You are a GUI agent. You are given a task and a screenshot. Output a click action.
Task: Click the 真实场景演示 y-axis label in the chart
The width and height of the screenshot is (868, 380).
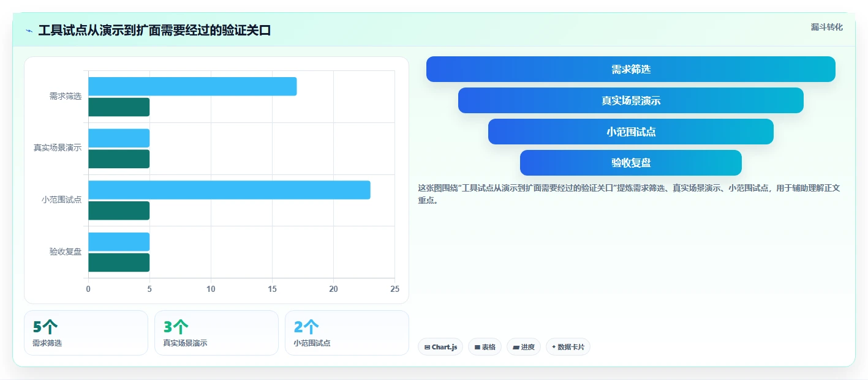(x=58, y=148)
